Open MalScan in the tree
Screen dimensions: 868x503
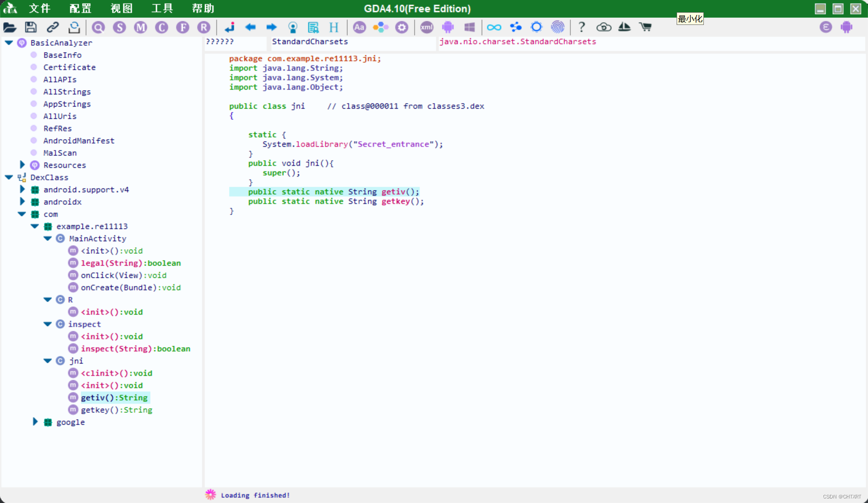click(x=60, y=153)
